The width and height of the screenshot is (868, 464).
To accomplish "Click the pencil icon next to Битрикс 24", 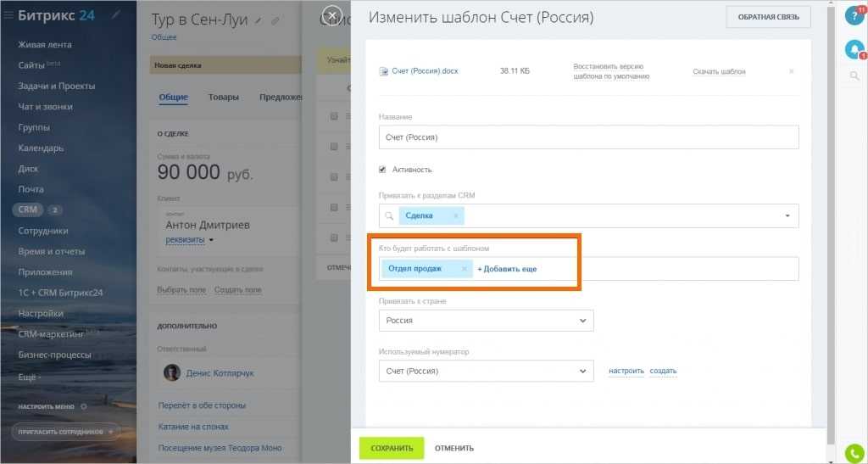I will tap(116, 15).
